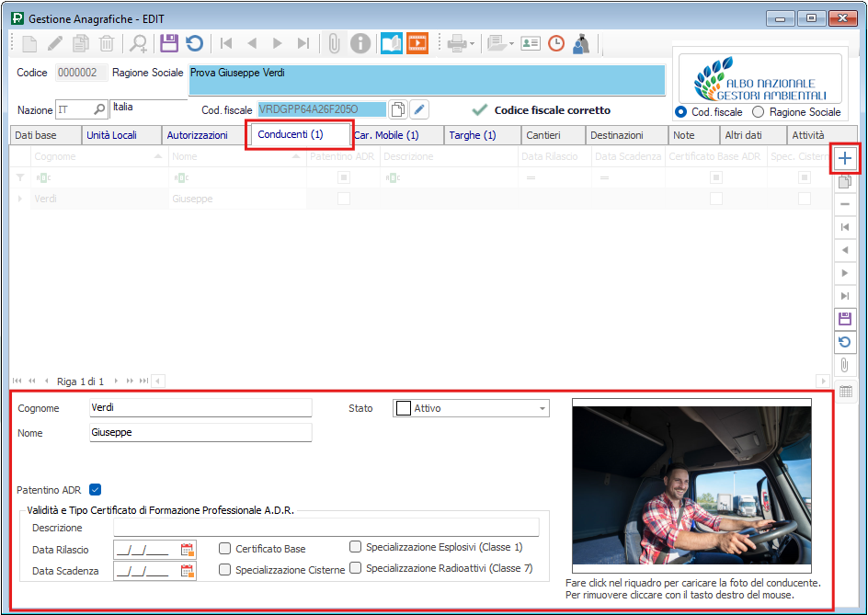Viewport: 868px width, 615px height.
Task: Expand the Stato dropdown
Action: pyautogui.click(x=542, y=408)
